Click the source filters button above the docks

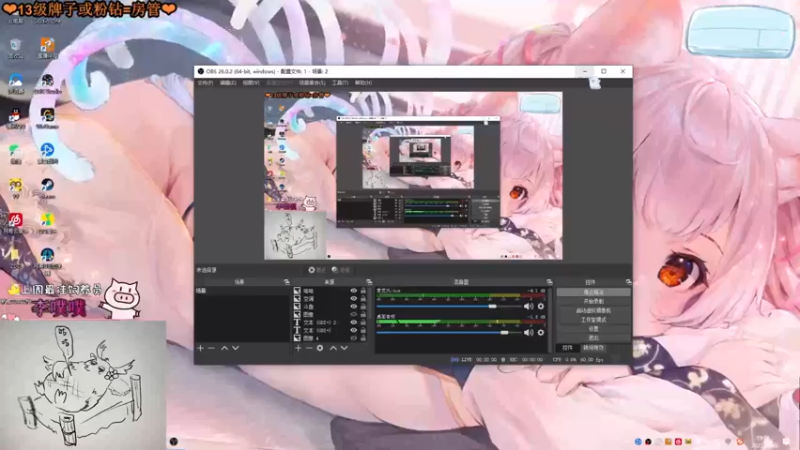(341, 270)
